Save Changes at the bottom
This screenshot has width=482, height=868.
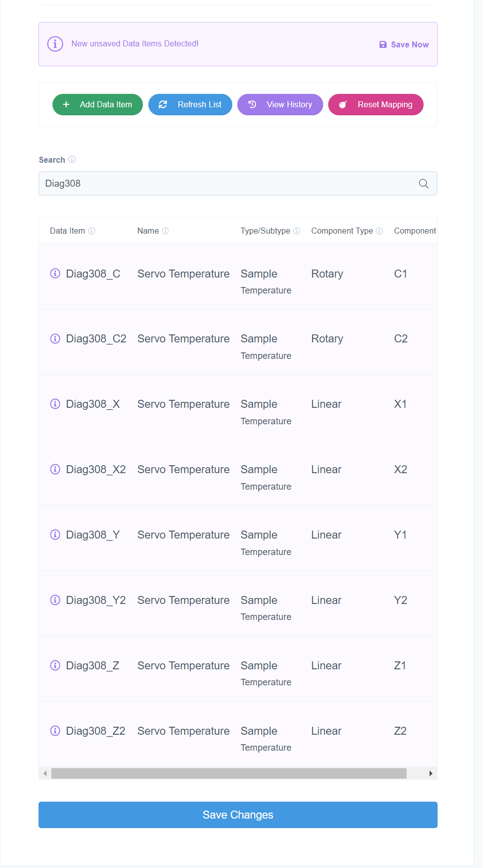tap(238, 815)
